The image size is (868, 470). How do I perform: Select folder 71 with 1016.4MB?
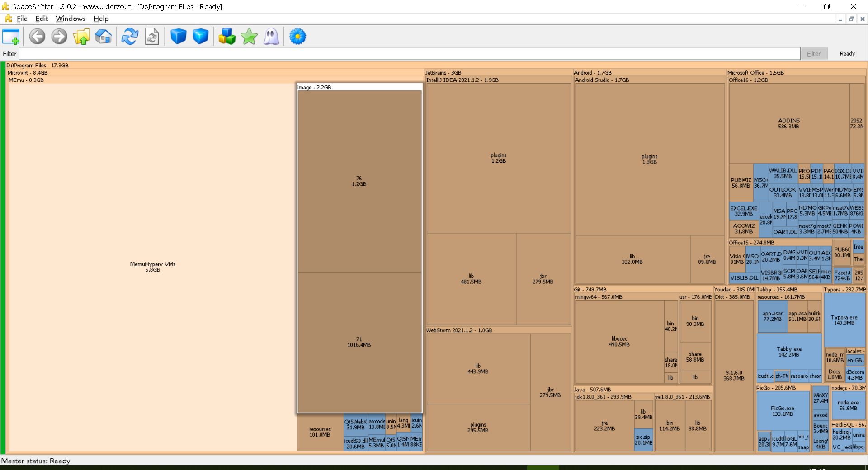tap(359, 342)
